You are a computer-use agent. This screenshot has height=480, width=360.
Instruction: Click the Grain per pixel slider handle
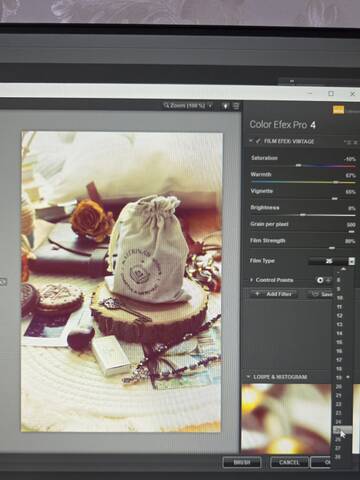(x=351, y=232)
